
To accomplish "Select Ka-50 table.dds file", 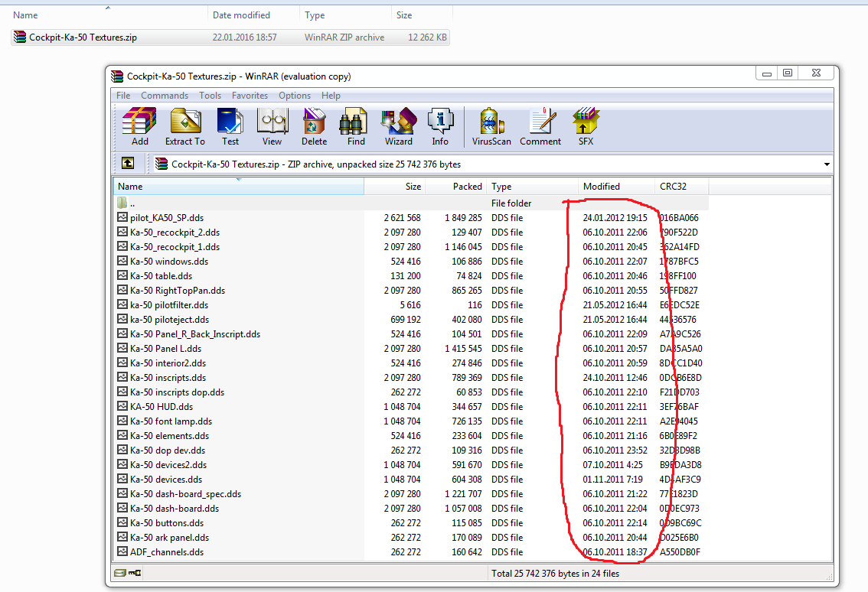I will coord(161,275).
